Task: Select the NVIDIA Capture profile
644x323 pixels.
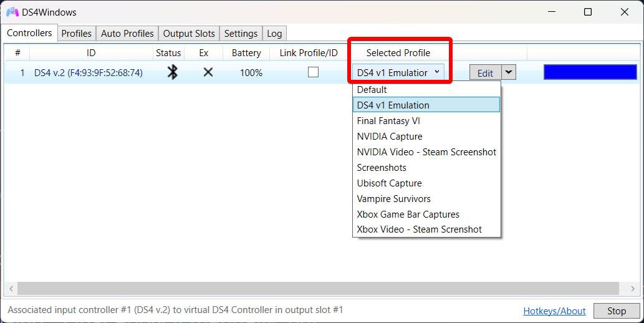Action: coord(426,137)
